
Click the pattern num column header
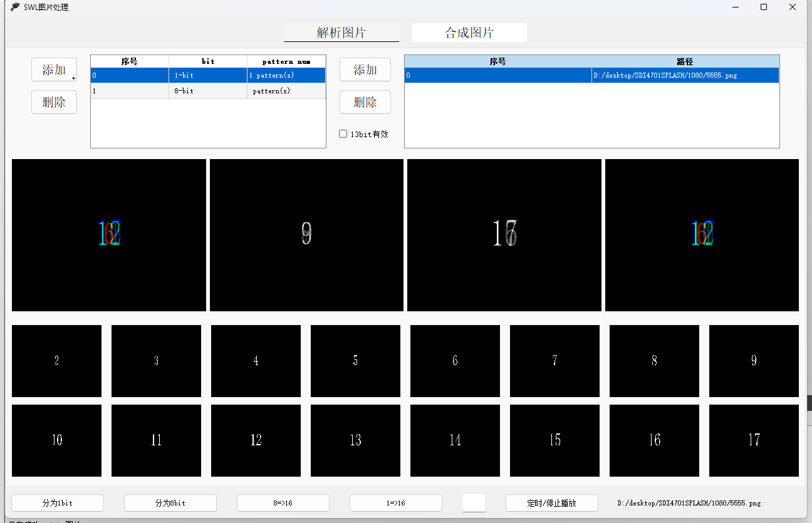(286, 61)
